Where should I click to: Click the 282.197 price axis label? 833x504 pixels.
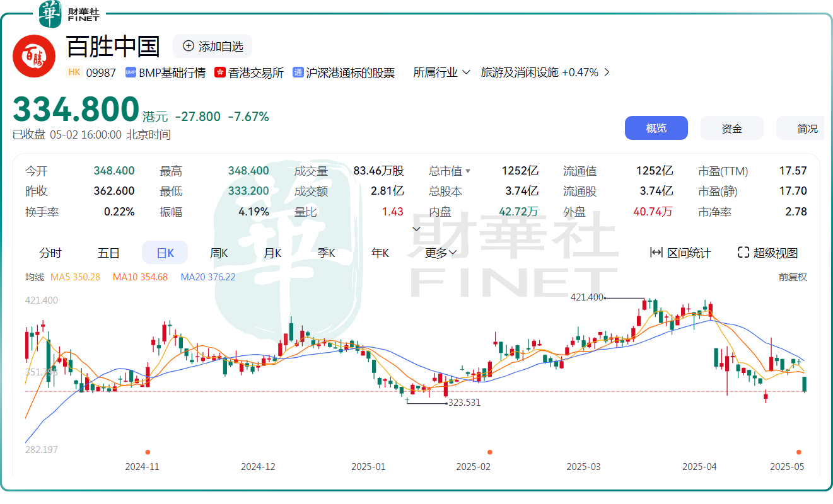pos(42,449)
